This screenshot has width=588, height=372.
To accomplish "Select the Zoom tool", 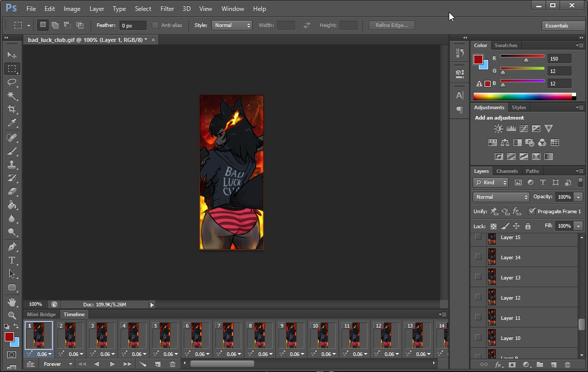I will (x=12, y=316).
